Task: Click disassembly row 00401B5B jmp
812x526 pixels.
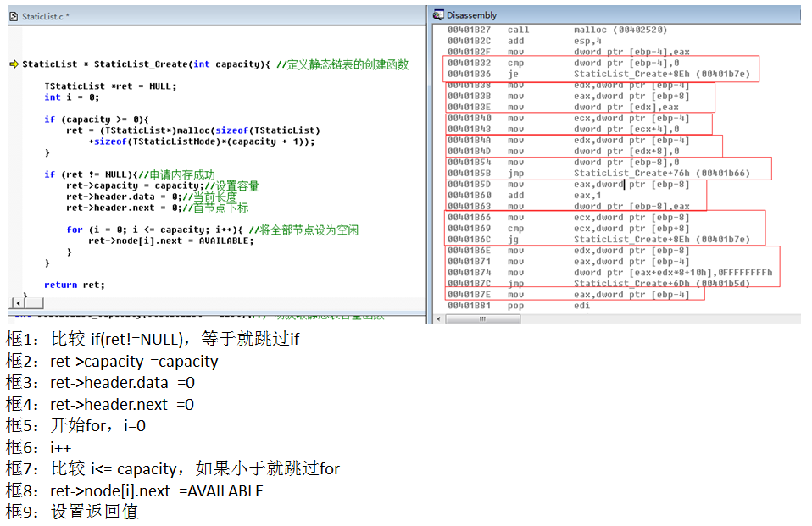Action: 598,174
